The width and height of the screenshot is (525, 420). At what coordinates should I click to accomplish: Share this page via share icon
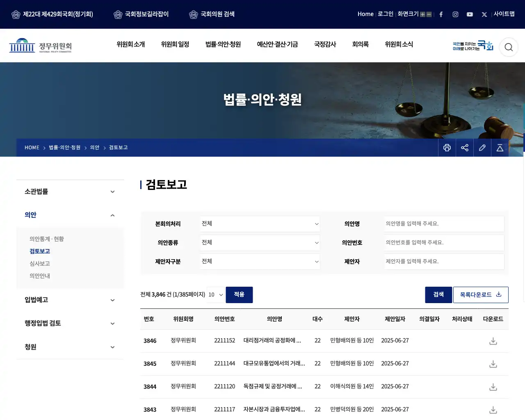click(x=465, y=148)
